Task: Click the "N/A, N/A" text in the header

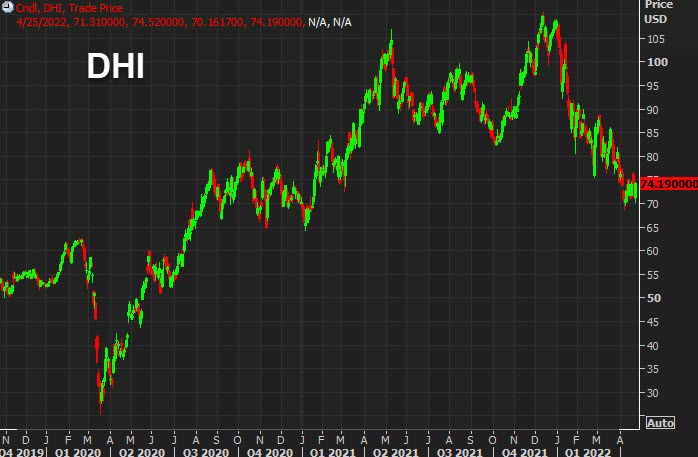Action: point(330,22)
